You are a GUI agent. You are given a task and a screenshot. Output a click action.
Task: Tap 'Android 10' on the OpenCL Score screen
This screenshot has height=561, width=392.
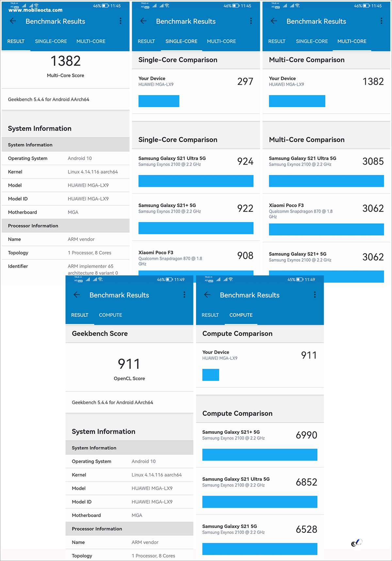[x=144, y=461]
